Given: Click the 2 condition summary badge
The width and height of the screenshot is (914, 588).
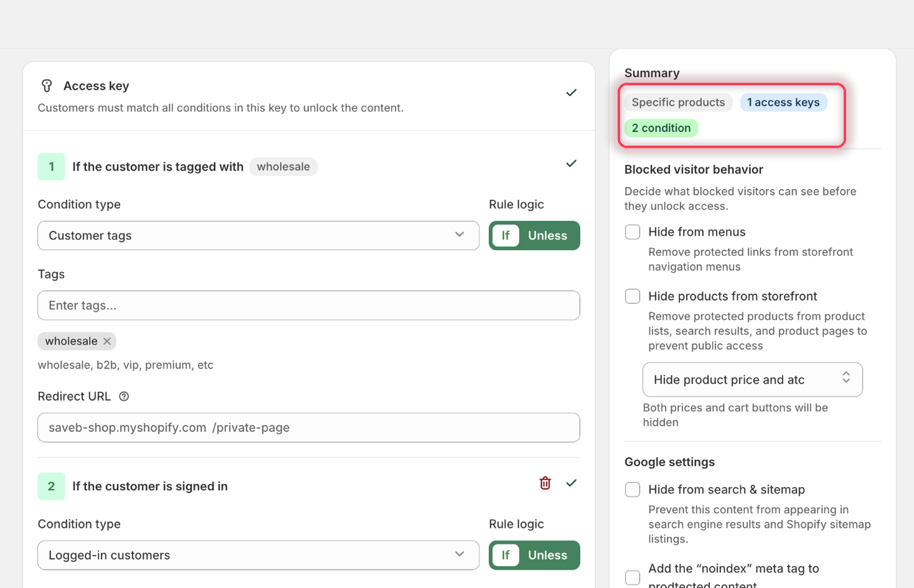Looking at the screenshot, I should 661,128.
